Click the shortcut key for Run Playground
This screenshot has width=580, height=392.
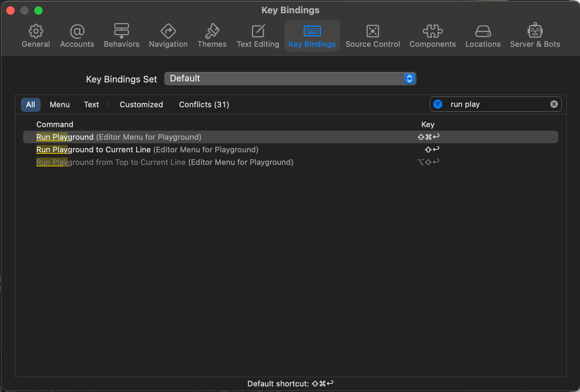click(428, 137)
